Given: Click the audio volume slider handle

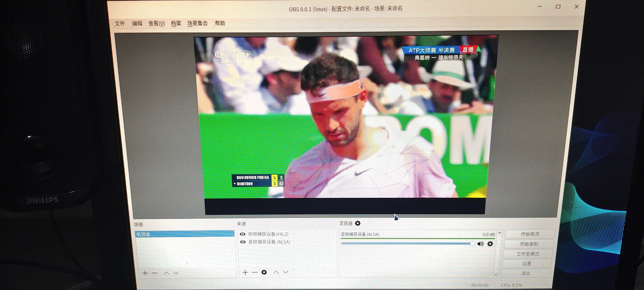Looking at the screenshot, I should (x=472, y=243).
